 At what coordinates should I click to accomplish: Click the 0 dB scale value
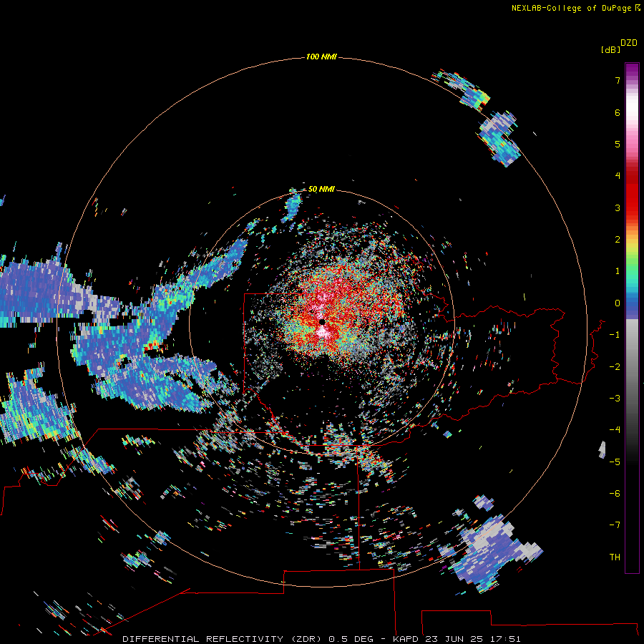click(x=618, y=303)
